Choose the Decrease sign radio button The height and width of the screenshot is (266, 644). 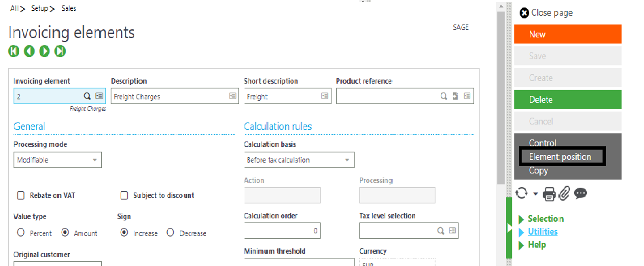171,233
